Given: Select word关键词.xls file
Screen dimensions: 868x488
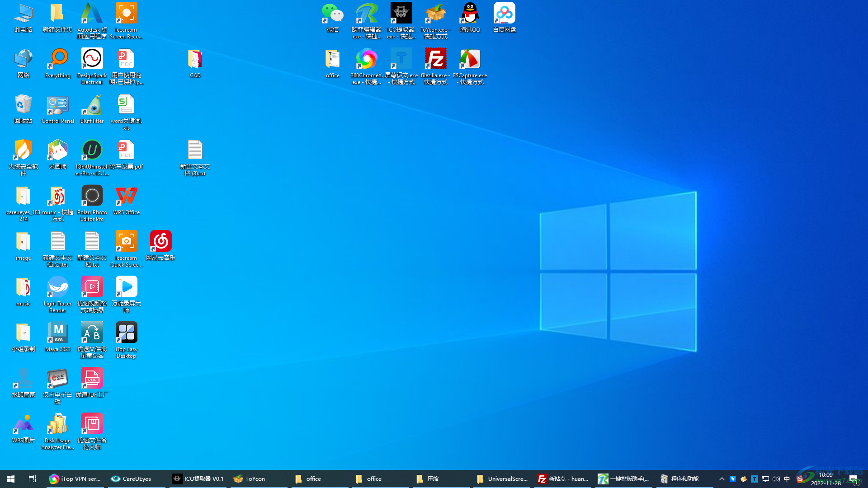Looking at the screenshot, I should pyautogui.click(x=126, y=112).
